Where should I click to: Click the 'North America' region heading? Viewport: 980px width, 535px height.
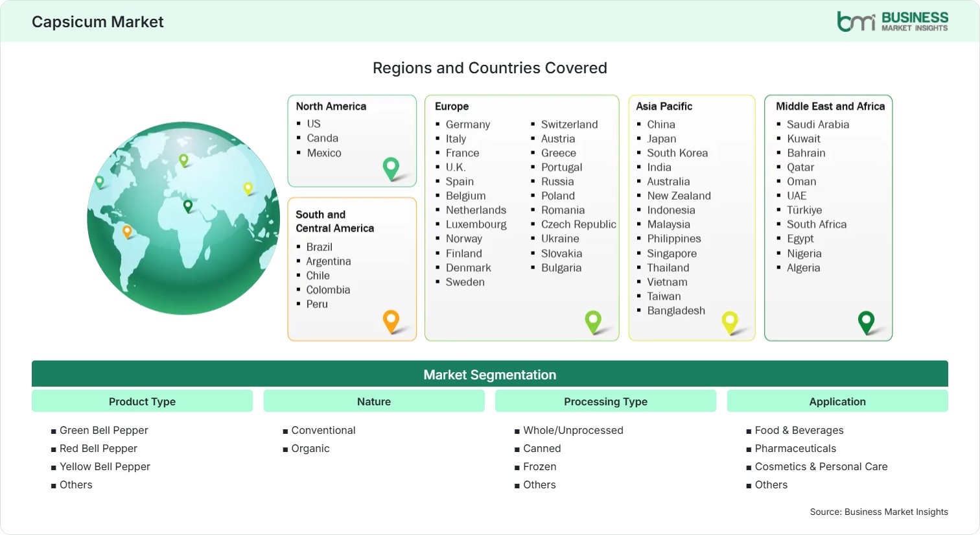331,106
